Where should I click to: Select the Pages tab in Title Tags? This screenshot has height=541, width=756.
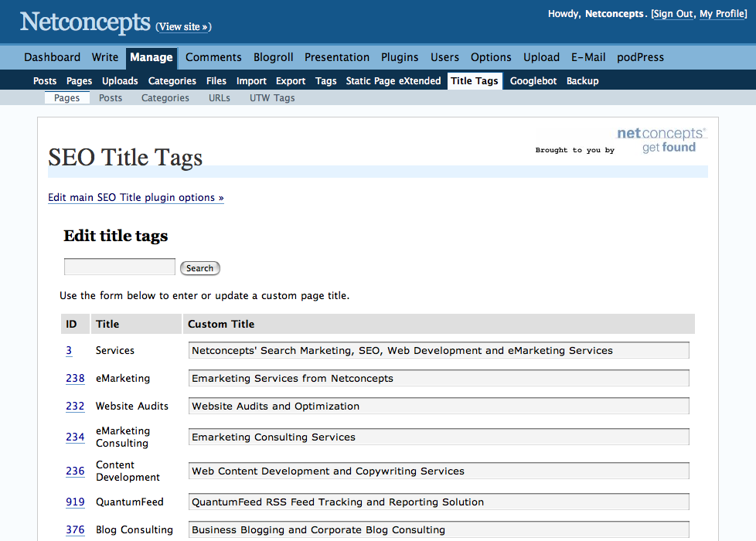67,98
